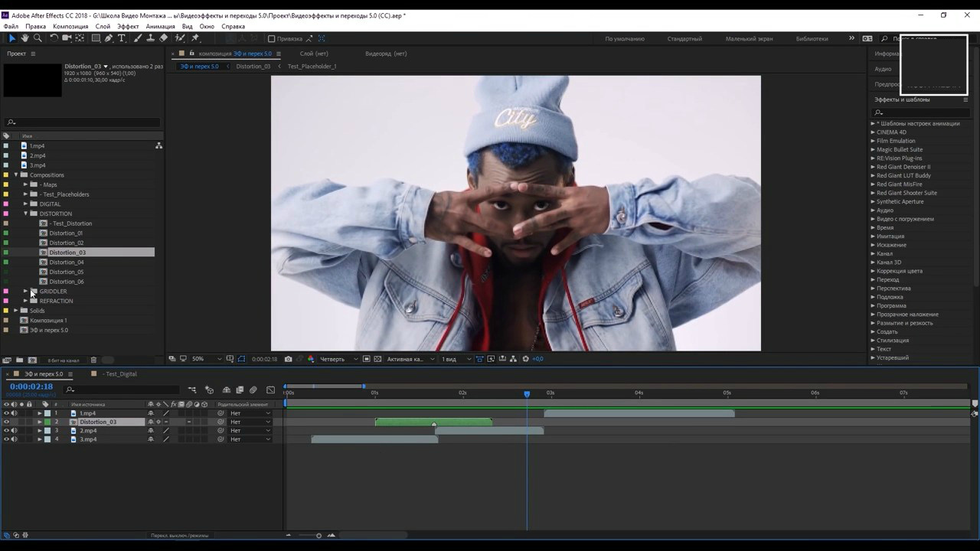
Task: Expand the DIGITAL folder
Action: [25, 204]
